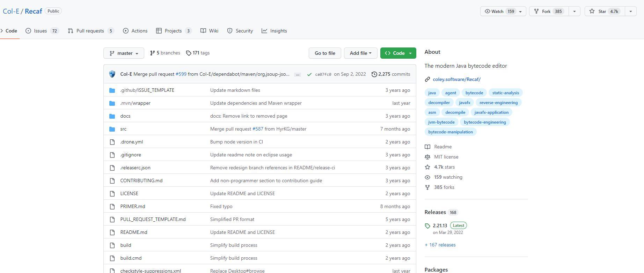Select the javafx-application topic tag
This screenshot has height=273, width=644.
coord(491,112)
